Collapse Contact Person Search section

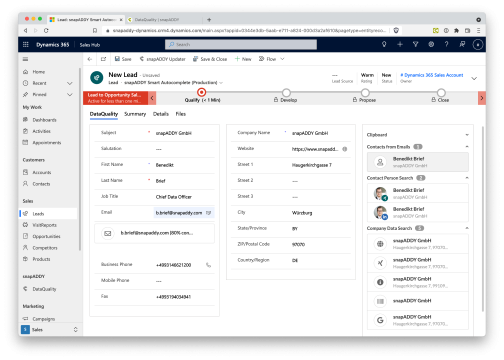467,178
